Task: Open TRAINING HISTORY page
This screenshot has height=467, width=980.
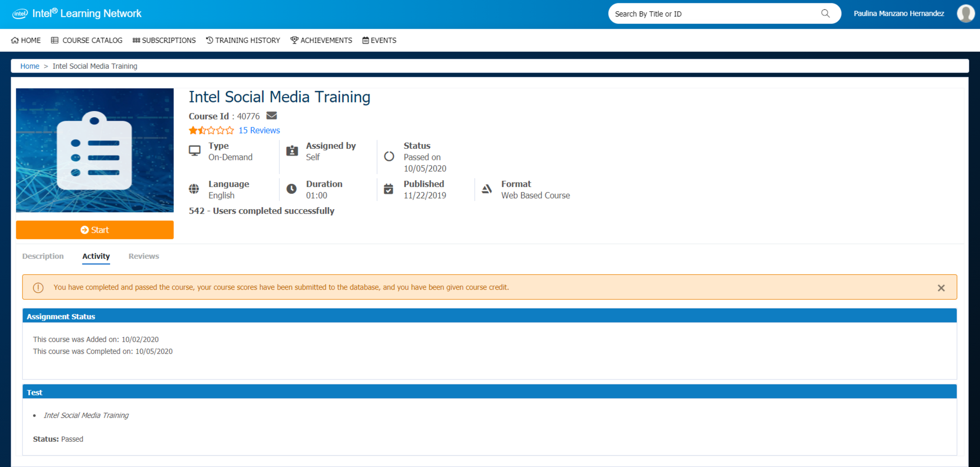Action: point(243,40)
